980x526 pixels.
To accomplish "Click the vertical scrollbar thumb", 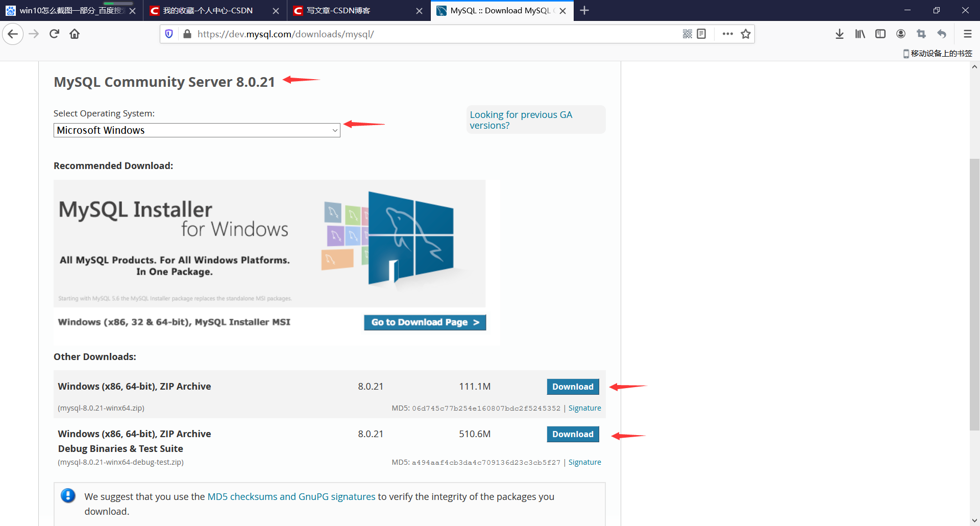I will [x=974, y=295].
